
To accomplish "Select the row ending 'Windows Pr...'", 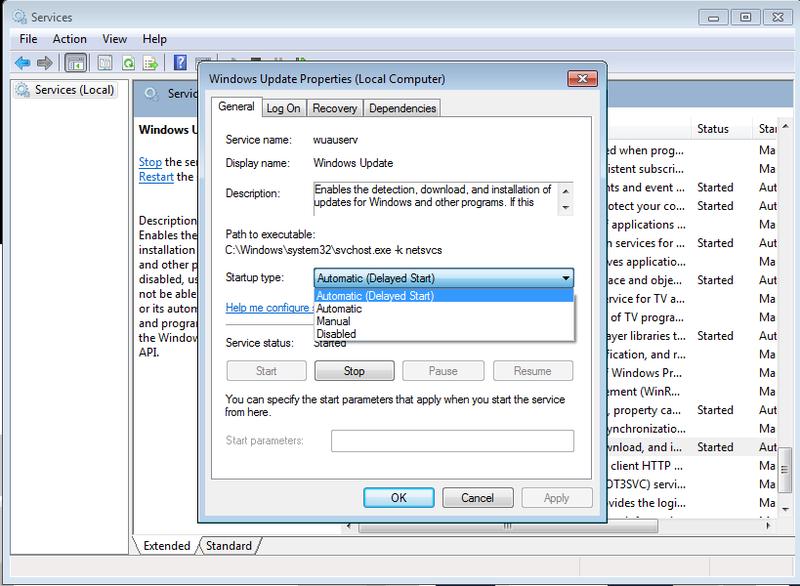I will coord(691,373).
